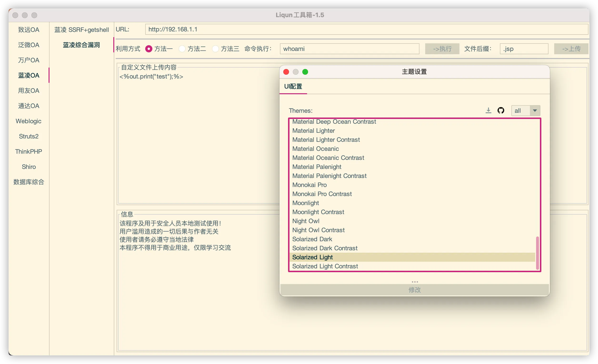Click the theme list scrollbar thumb

tap(537, 253)
